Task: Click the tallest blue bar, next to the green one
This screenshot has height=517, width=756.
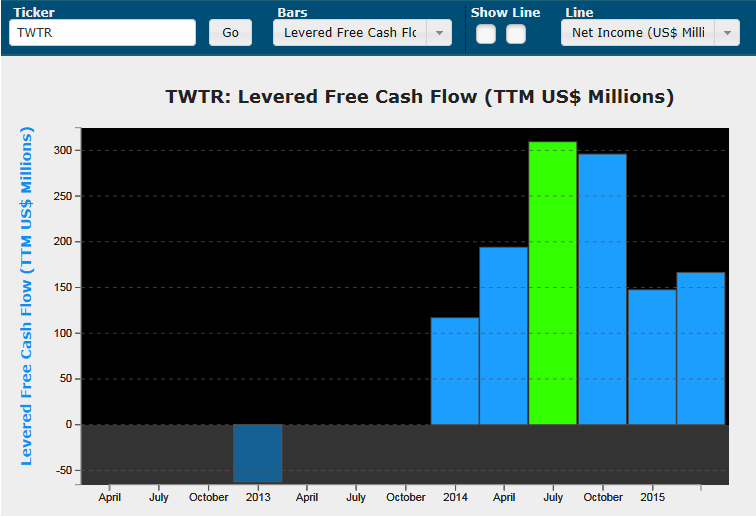Action: (x=602, y=289)
